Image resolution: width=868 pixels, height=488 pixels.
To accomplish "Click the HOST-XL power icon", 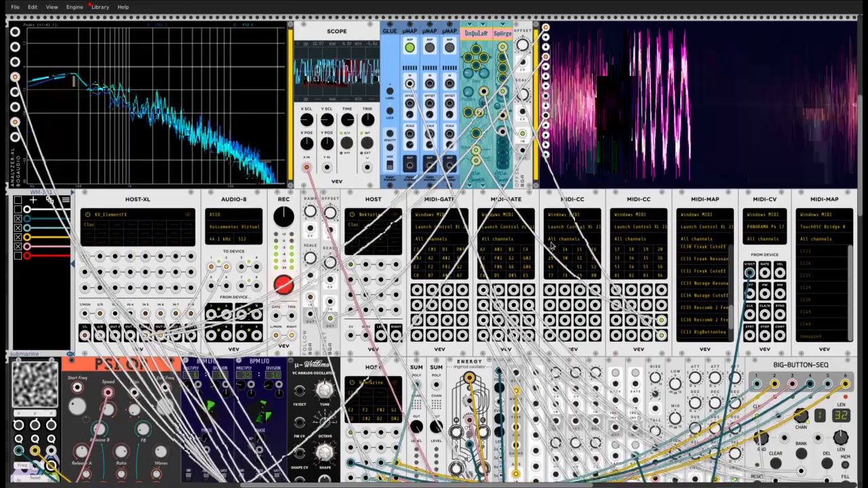I will pyautogui.click(x=87, y=214).
